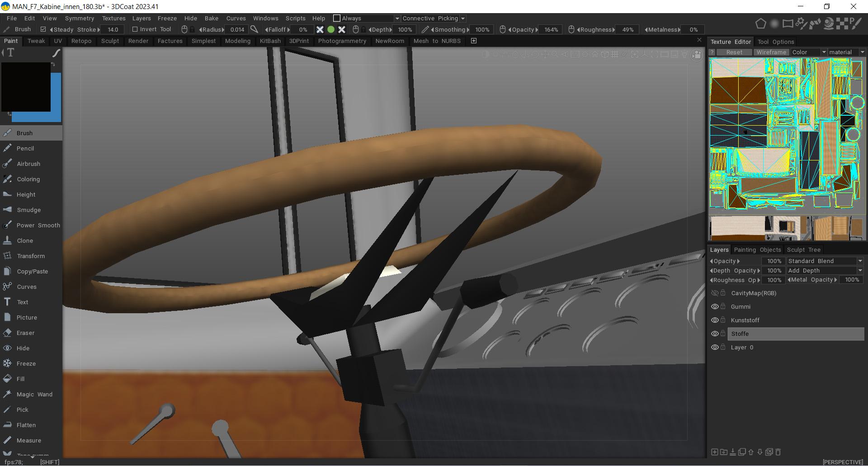Switch to the Sculpt room tab

[110, 41]
